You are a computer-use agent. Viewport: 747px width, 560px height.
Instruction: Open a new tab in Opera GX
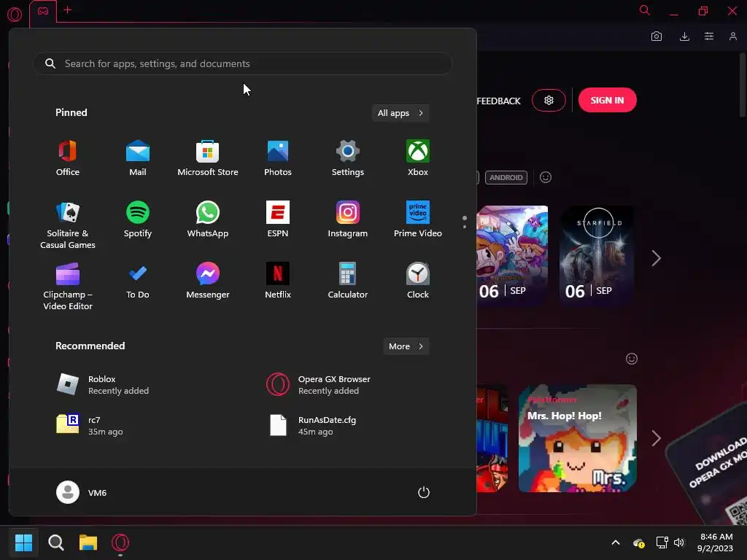tap(68, 10)
